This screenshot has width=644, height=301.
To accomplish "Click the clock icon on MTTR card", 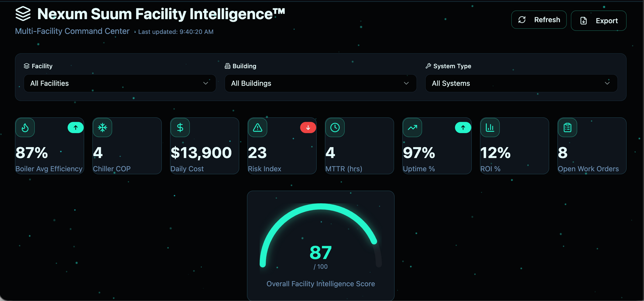I will (335, 128).
